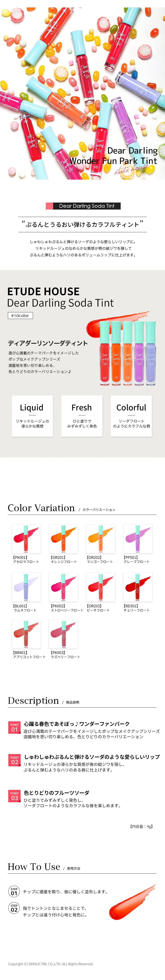Choose the RD301 Cherry Float swatch
165x980 pixels.
(x=138, y=587)
